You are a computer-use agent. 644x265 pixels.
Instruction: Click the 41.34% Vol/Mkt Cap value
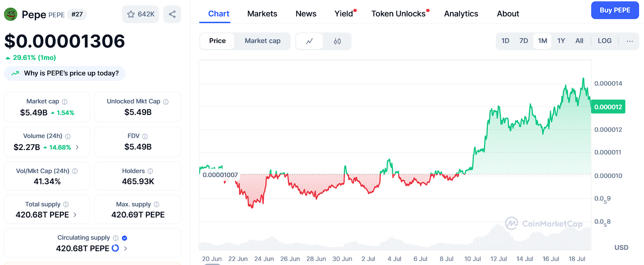(47, 182)
